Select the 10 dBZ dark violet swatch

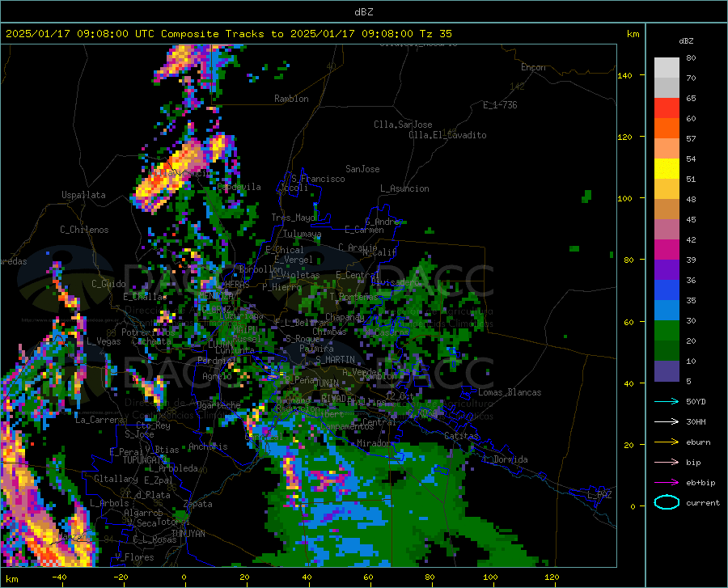667,370
